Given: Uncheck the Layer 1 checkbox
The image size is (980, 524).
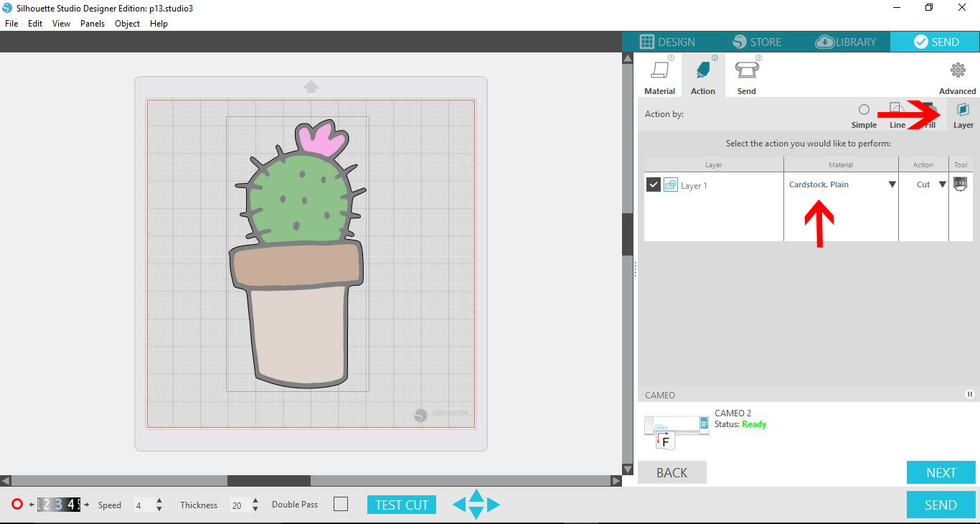Looking at the screenshot, I should pos(653,185).
